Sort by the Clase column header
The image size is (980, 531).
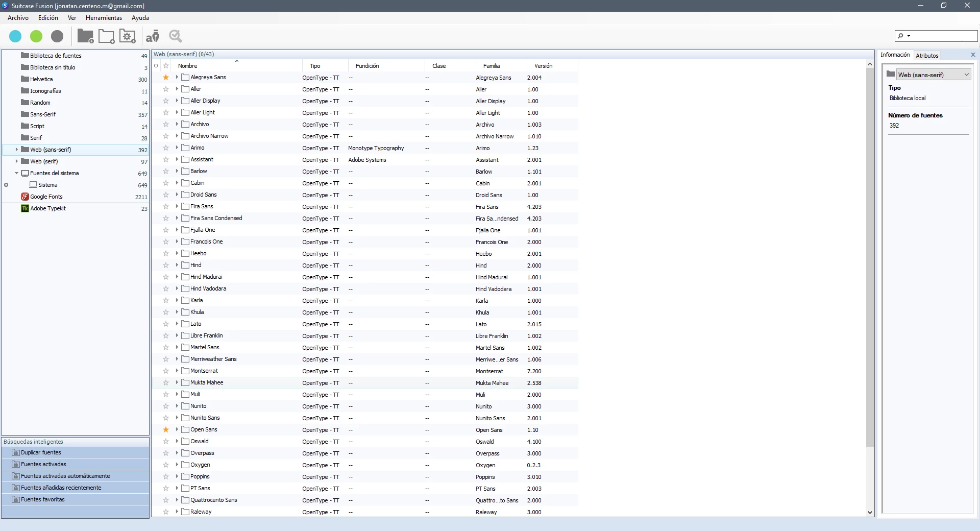pyautogui.click(x=450, y=66)
